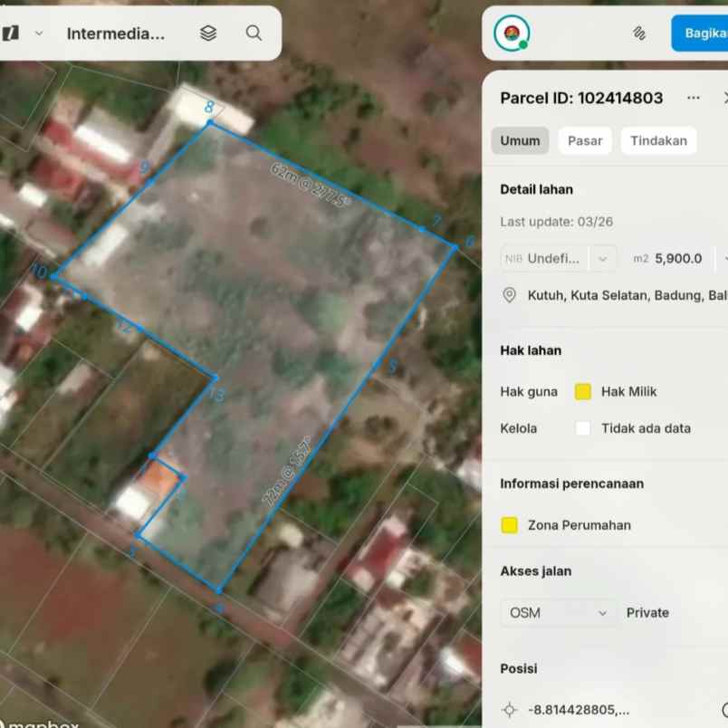Screen dimensions: 728x728
Task: Click the Parcel ID: 102414803 heading
Action: pos(581,98)
